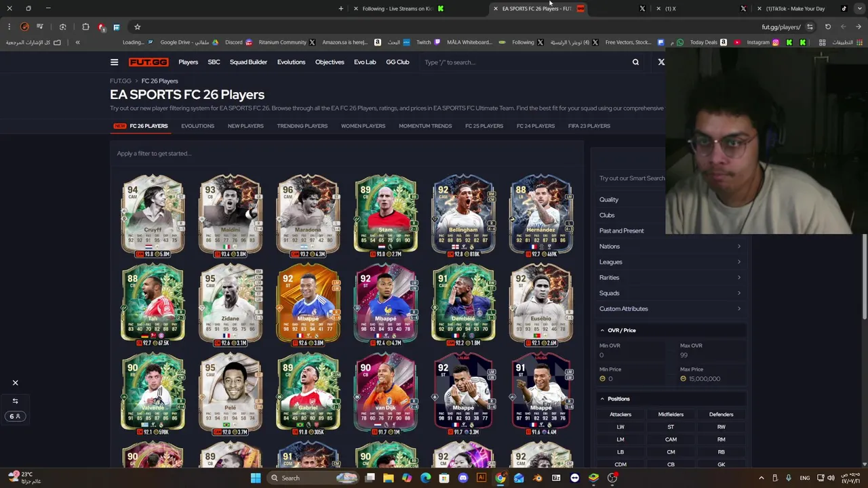Expand the Leagues filter
Viewport: 868px width, 488px height.
pos(671,262)
